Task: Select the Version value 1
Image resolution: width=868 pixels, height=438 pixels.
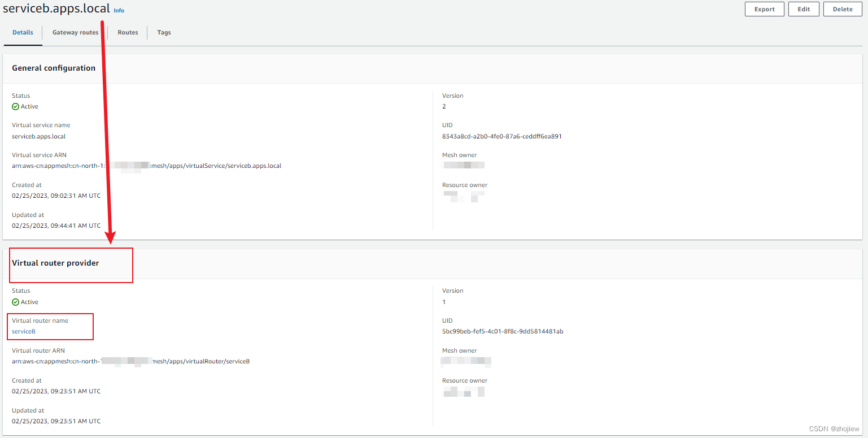Action: coord(444,302)
